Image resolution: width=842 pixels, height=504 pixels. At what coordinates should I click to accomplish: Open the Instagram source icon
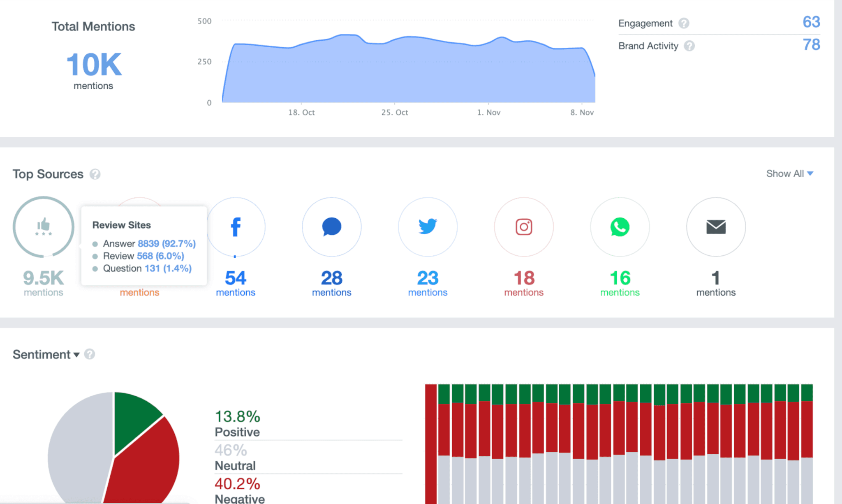[x=524, y=227]
